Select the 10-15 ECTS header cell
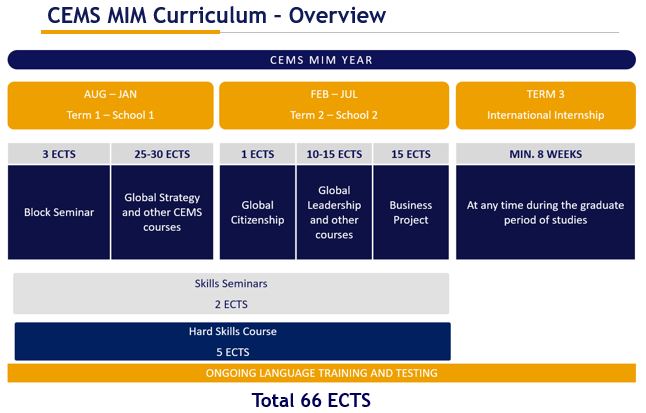646x413 pixels. point(334,154)
